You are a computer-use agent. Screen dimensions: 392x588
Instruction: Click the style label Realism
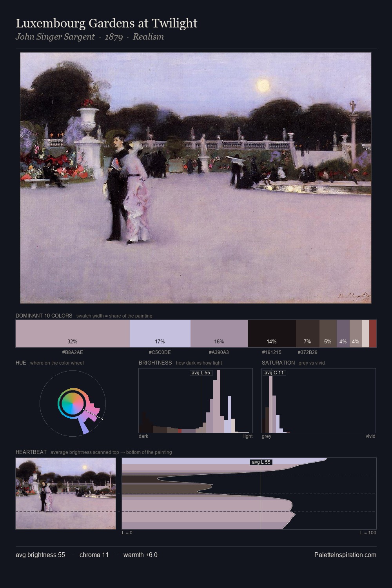point(148,37)
